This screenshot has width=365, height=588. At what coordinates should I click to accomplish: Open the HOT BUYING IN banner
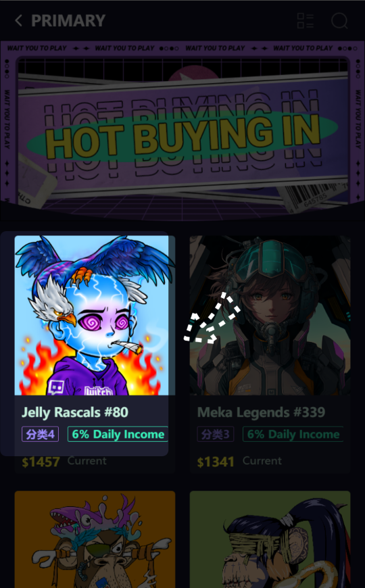click(182, 130)
